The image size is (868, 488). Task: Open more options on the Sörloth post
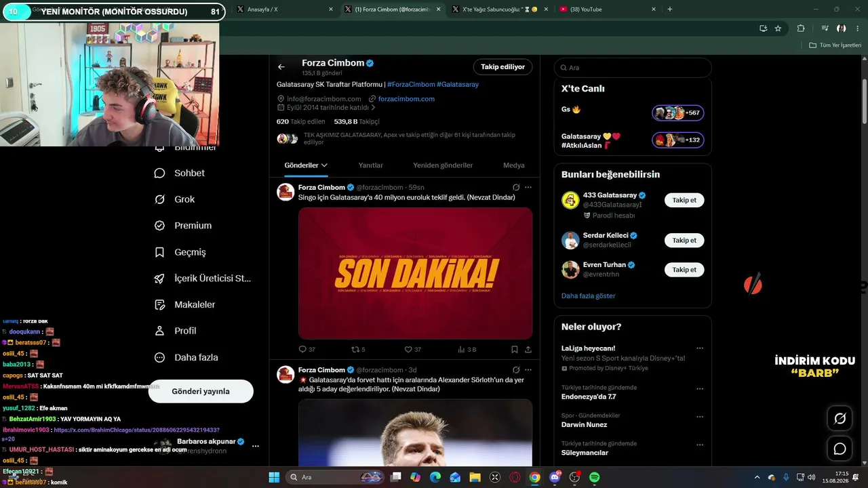528,370
